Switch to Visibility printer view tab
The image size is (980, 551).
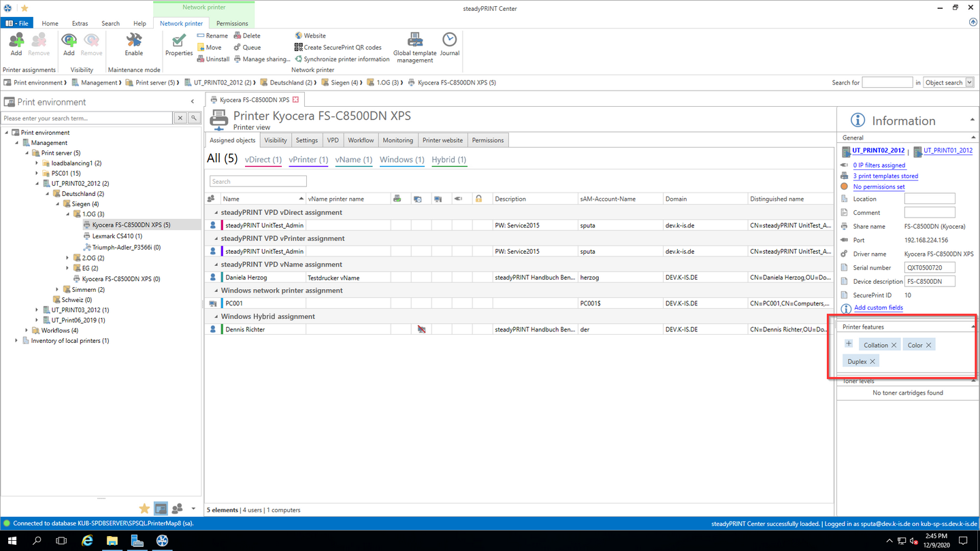click(276, 140)
